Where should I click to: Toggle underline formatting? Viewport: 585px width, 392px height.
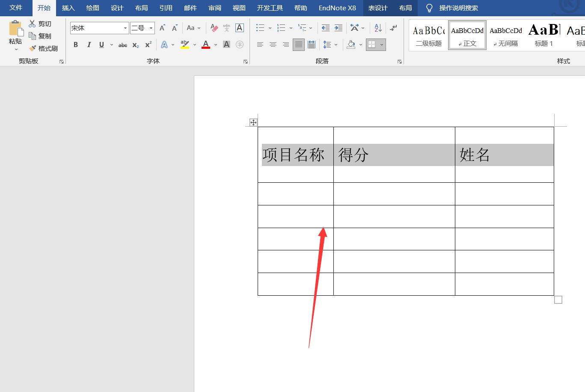(x=101, y=45)
